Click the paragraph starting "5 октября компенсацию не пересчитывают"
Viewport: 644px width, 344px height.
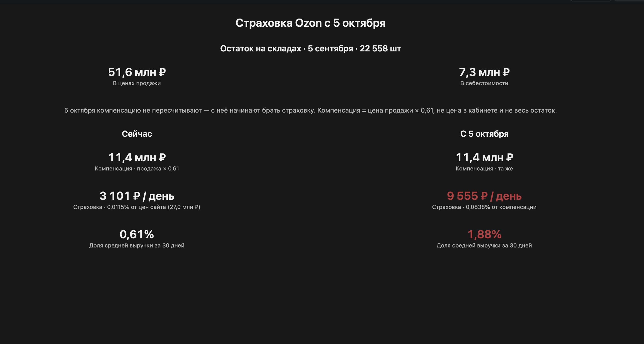pos(310,110)
